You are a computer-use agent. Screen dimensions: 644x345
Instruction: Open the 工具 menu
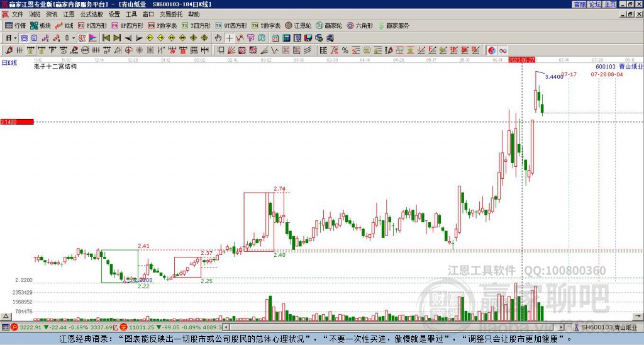pos(131,14)
